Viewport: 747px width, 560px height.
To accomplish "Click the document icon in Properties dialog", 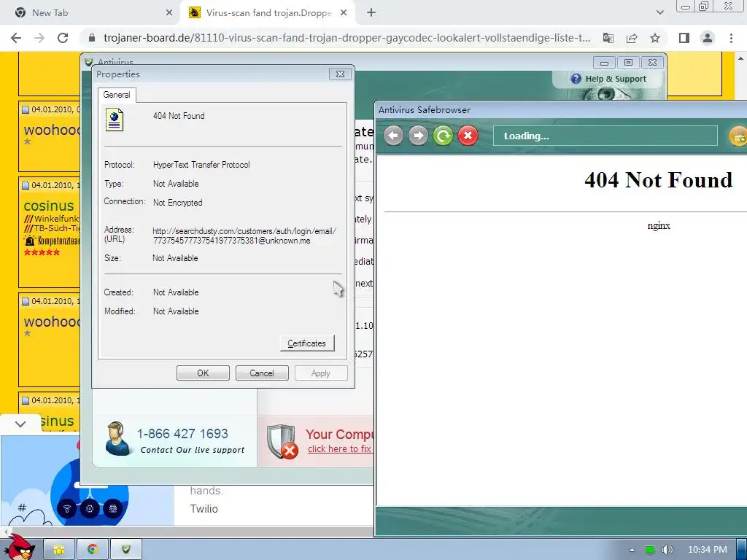I will [x=115, y=120].
